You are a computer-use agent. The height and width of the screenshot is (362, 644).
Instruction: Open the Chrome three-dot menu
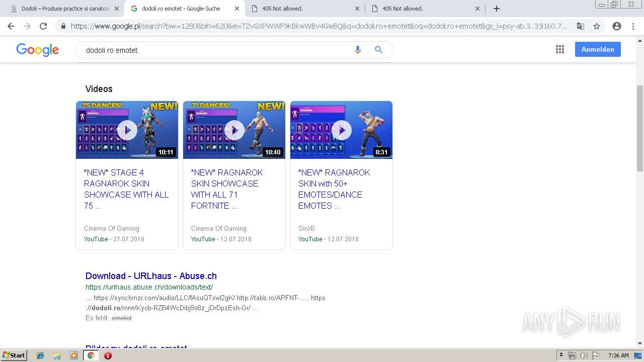tap(633, 26)
